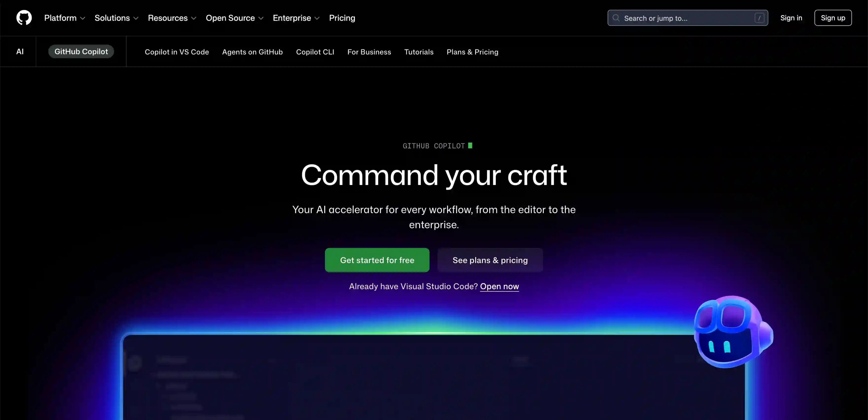Click the slash shortcut key icon
868x420 pixels.
click(759, 18)
